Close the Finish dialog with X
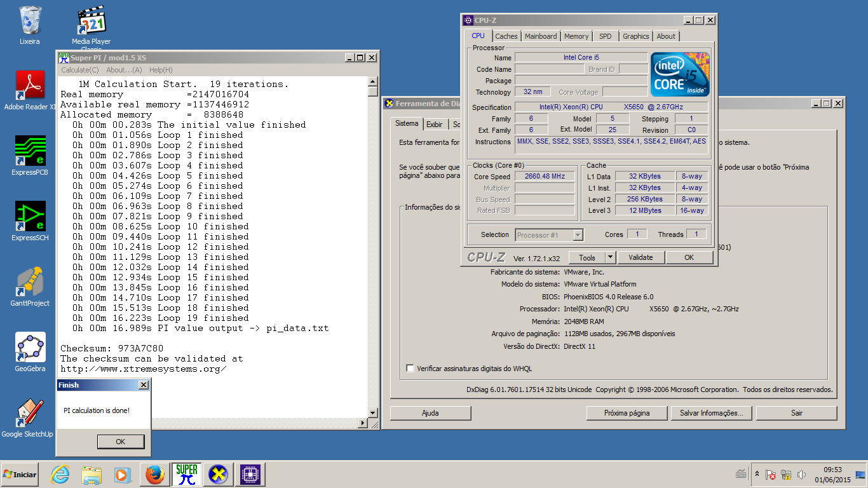The height and width of the screenshot is (488, 868). (x=144, y=385)
